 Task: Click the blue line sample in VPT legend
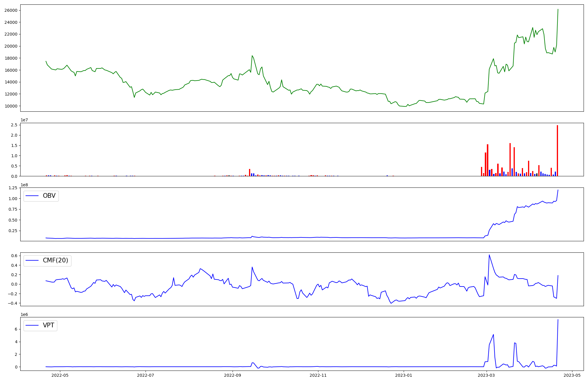[32, 326]
